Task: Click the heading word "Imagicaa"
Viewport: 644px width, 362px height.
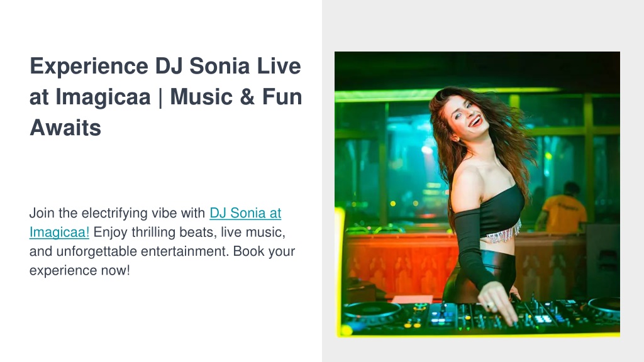Action: coord(103,97)
